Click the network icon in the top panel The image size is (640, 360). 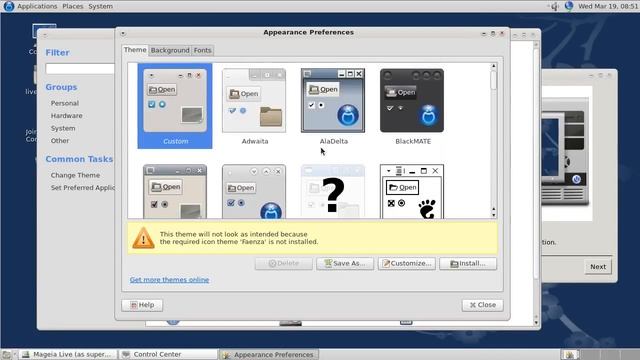(569, 6)
